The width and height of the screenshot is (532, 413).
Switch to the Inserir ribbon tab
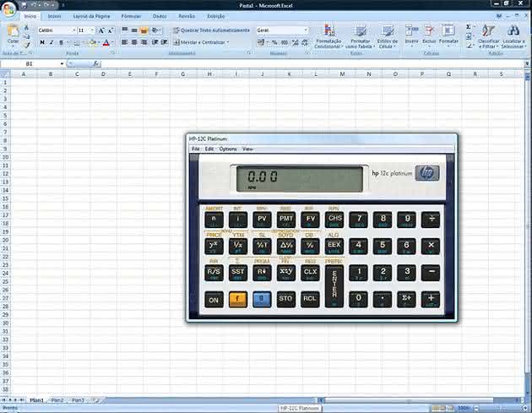coord(54,16)
